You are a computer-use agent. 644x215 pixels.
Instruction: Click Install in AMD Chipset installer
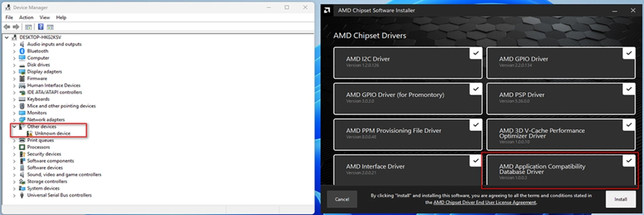620,199
